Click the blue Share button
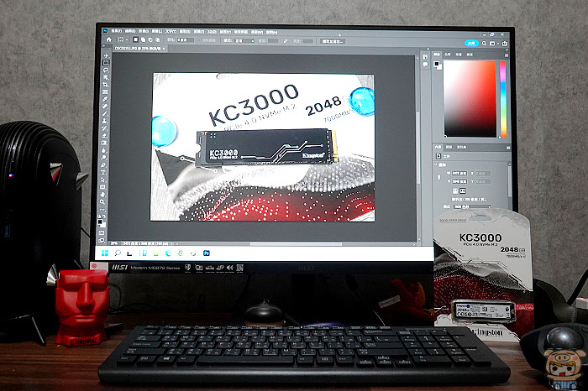The width and height of the screenshot is (588, 391). [472, 43]
